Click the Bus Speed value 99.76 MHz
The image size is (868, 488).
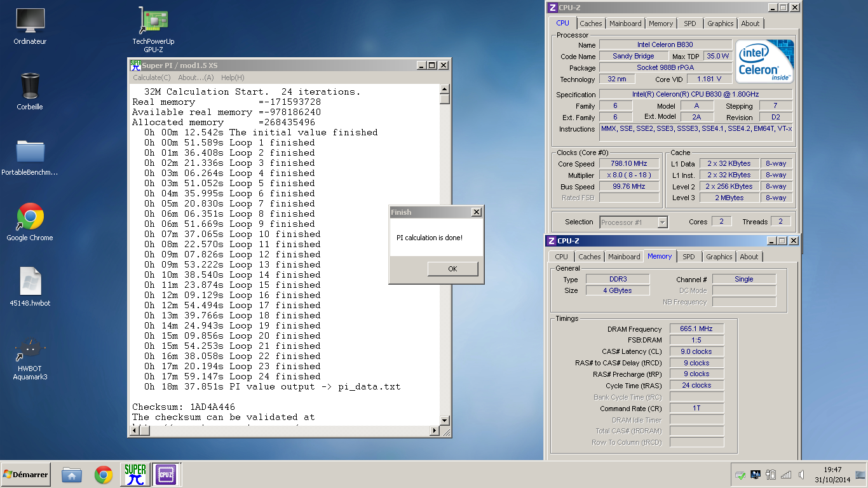tap(629, 186)
